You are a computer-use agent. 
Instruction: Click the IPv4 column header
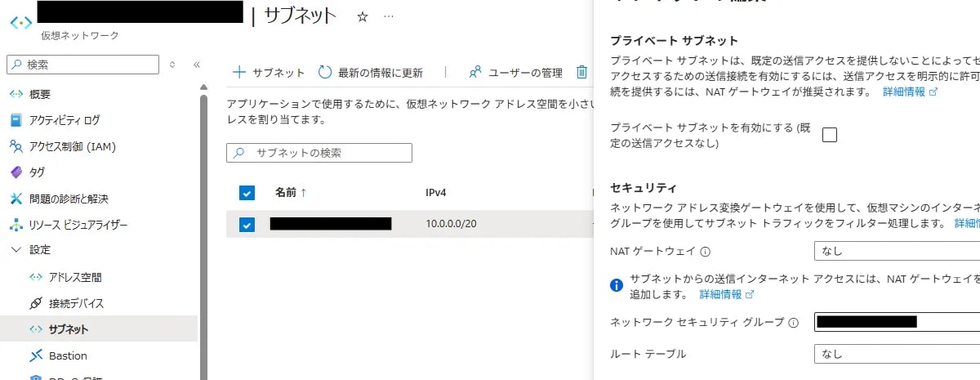coord(437,193)
